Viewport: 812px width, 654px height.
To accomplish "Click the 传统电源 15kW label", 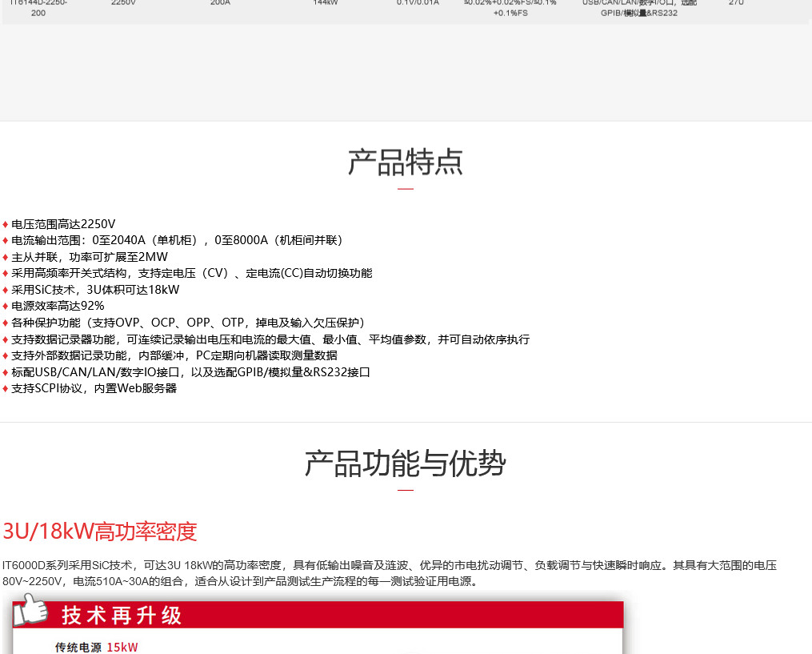I will 96,647.
